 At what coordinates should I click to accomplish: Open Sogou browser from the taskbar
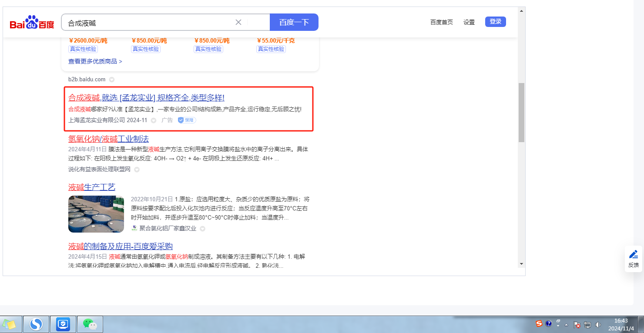[x=36, y=324]
